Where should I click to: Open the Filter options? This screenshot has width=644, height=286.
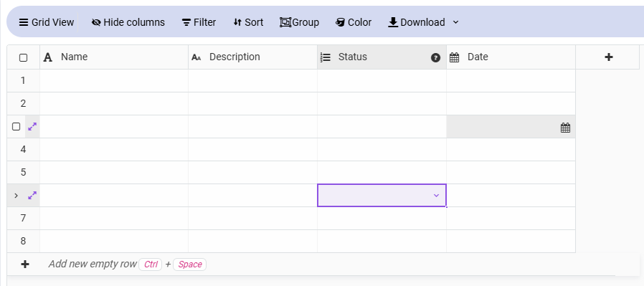(x=199, y=22)
